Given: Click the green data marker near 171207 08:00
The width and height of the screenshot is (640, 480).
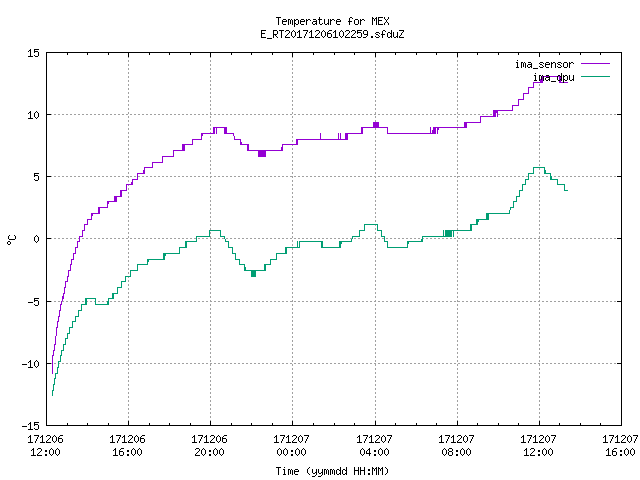Looking at the screenshot, I should coord(448,233).
